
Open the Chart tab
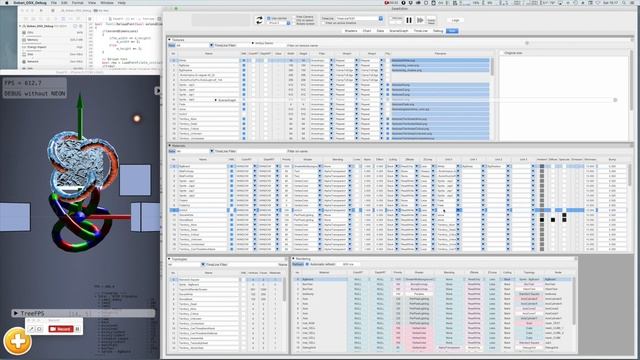pos(367,31)
